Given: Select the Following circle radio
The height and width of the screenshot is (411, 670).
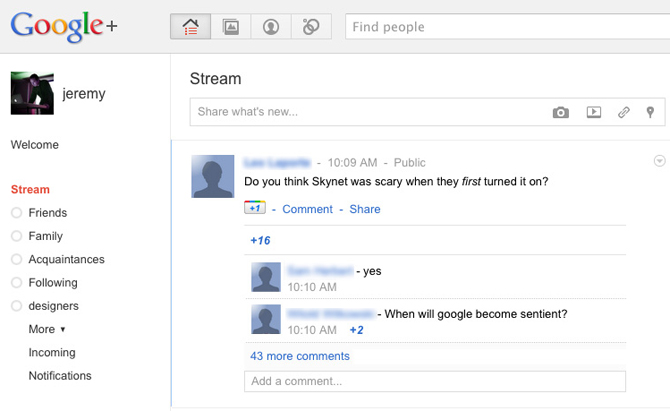Looking at the screenshot, I should pyautogui.click(x=17, y=282).
